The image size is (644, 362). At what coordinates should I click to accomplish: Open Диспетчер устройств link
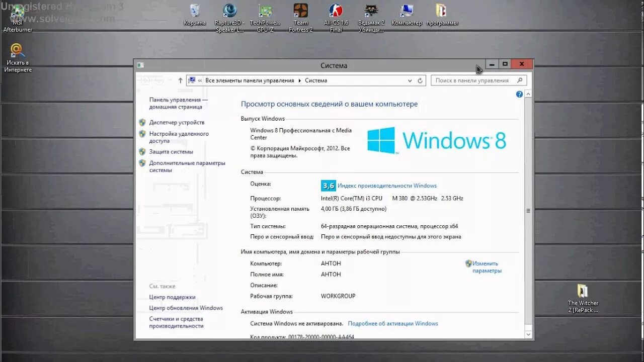tap(177, 122)
